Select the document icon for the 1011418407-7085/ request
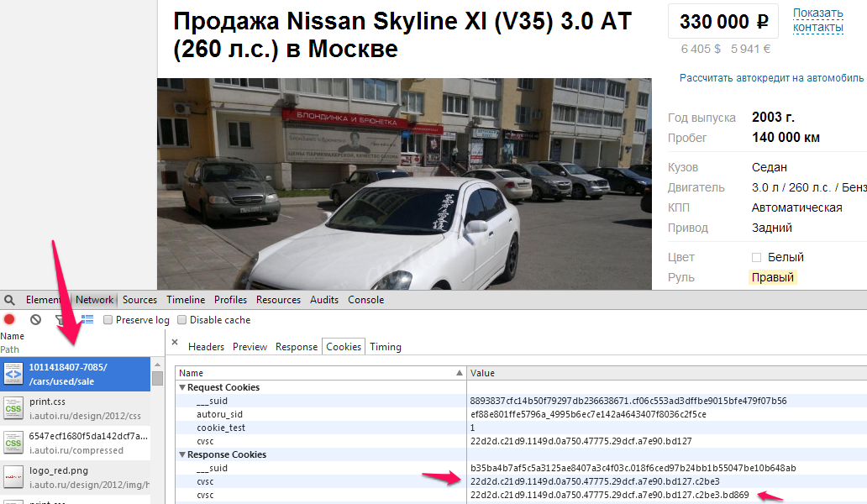 pyautogui.click(x=13, y=374)
